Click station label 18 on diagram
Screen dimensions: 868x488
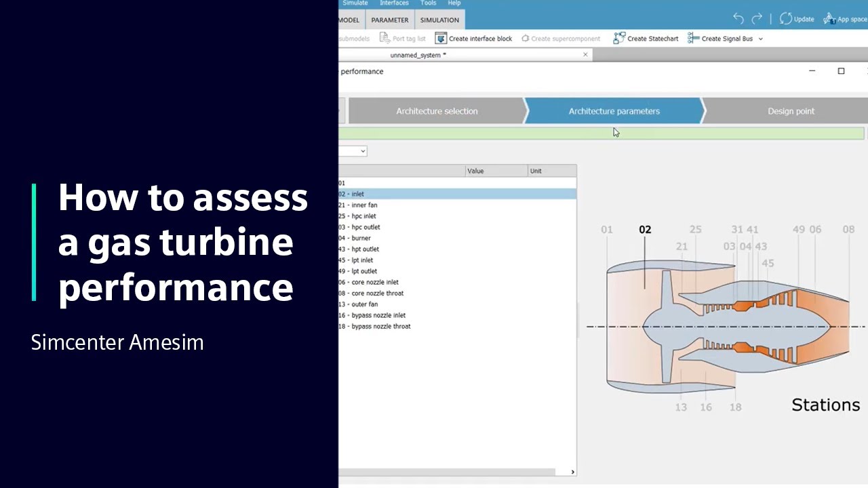[735, 407]
